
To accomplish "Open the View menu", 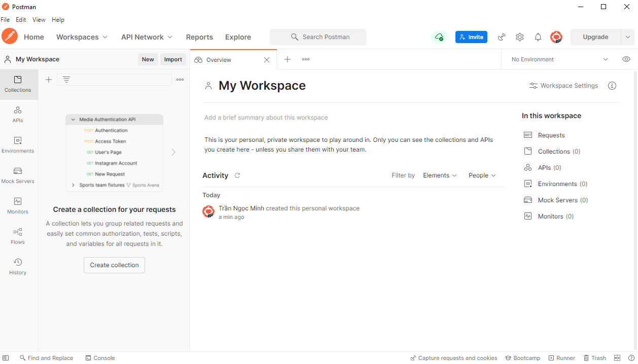I will [39, 20].
